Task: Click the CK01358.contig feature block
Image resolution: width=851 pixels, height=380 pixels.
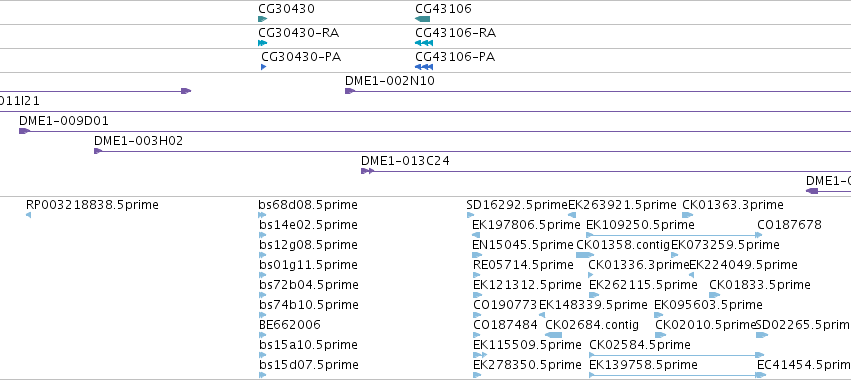Action: (585, 255)
